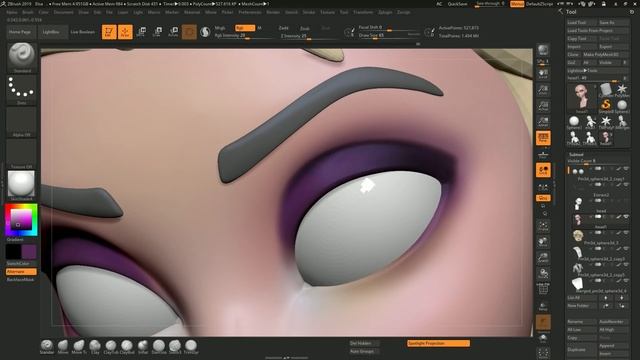Click the Duplicate subtool button
This screenshot has height=360, width=640.
point(582,350)
